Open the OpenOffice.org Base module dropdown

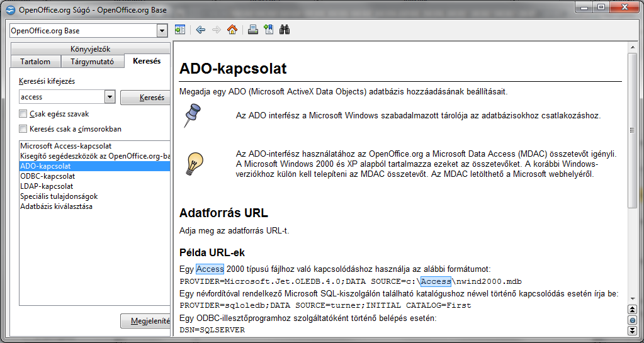162,31
